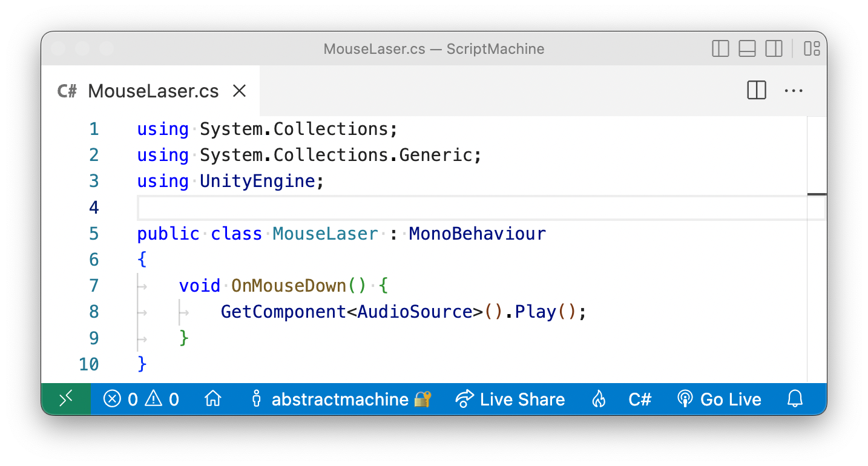
Task: Open the green remote connection indicator menu
Action: [x=65, y=399]
